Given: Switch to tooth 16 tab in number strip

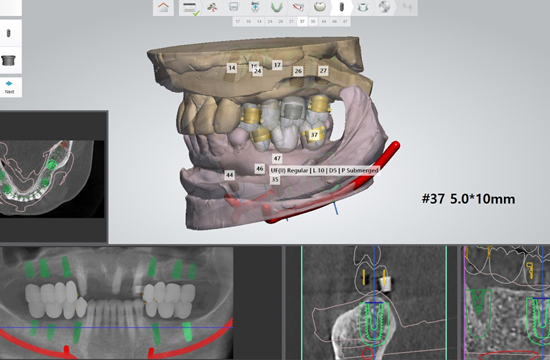Looking at the screenshot, I should [x=248, y=21].
